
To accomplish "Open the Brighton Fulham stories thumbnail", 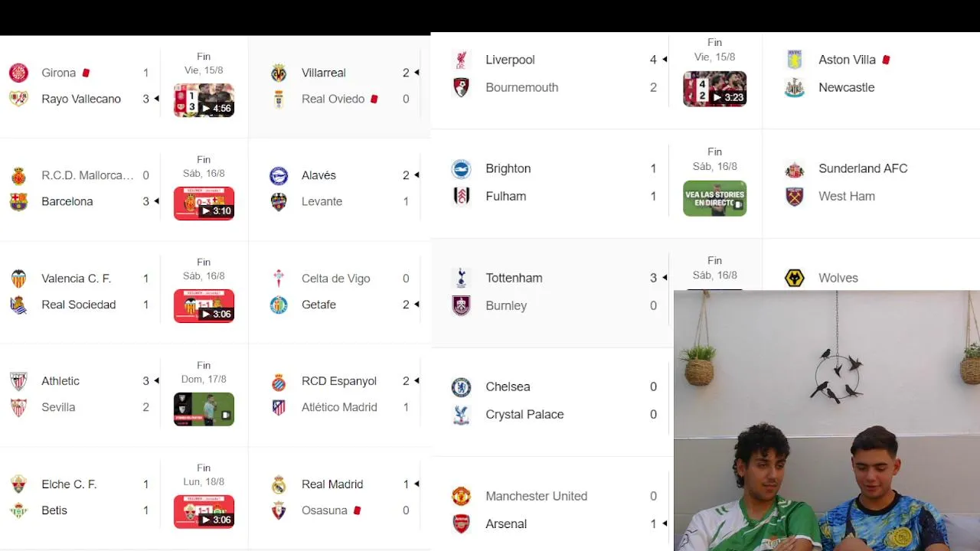I will click(x=714, y=198).
